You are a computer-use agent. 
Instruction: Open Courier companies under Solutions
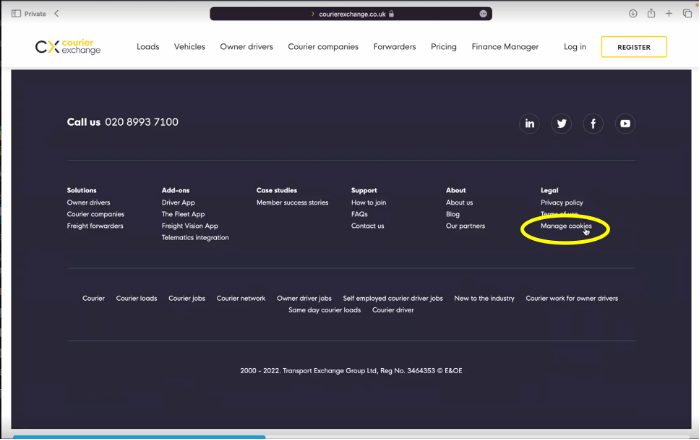96,214
